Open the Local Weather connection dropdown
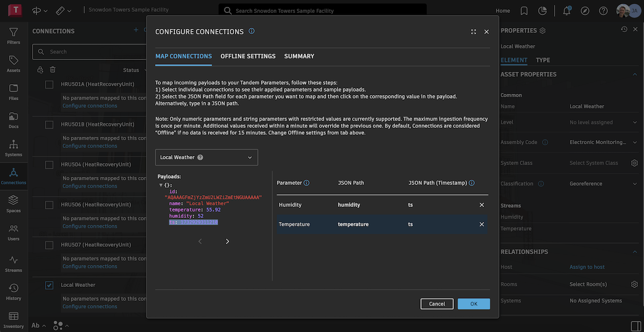This screenshot has width=644, height=332. click(x=207, y=157)
